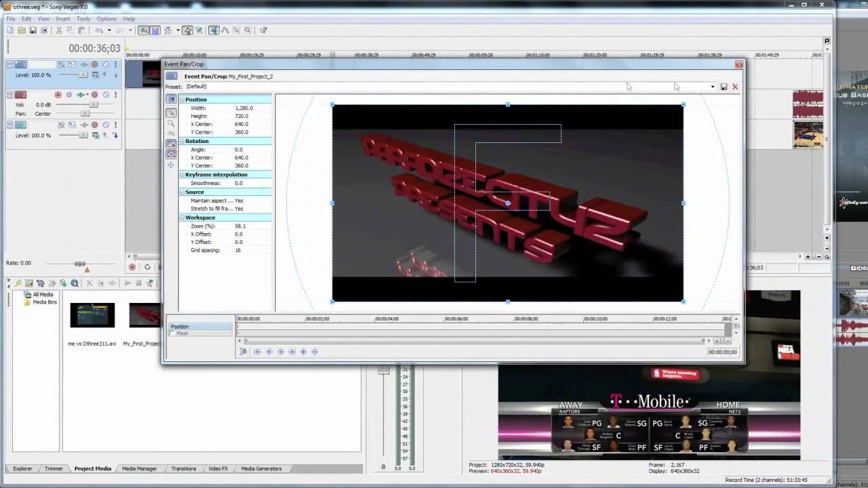Screen dimensions: 868x488
Task: Click Create Keyframe diamond plus button
Action: (x=303, y=351)
